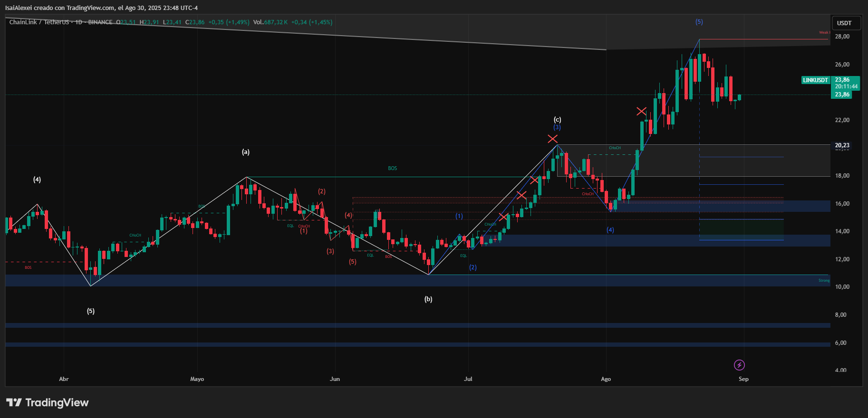Image resolution: width=868 pixels, height=418 pixels.
Task: Click the LINKUSDT symbol label
Action: [x=815, y=80]
